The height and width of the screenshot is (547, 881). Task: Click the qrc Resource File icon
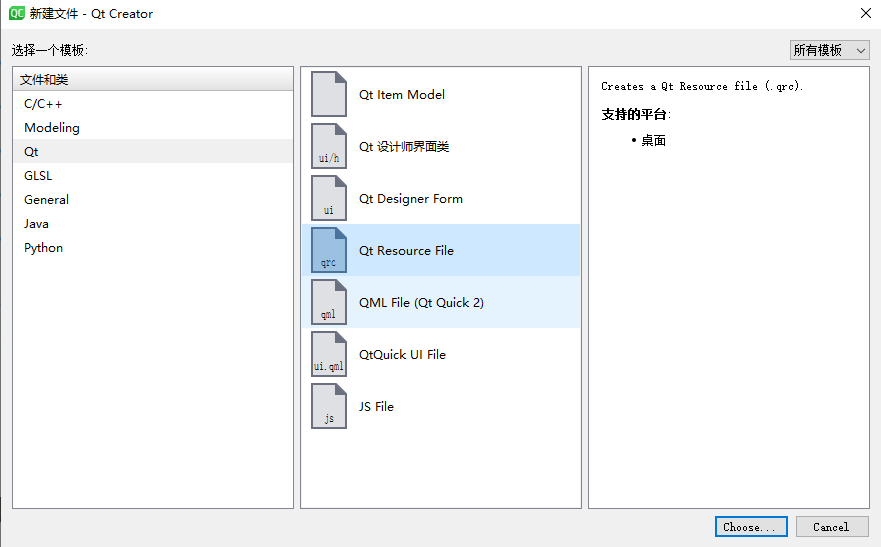tap(329, 250)
